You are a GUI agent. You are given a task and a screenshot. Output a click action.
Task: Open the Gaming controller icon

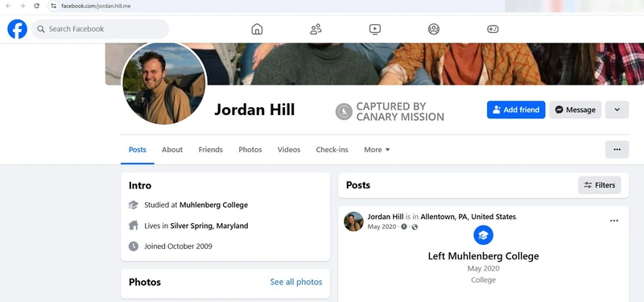[x=493, y=29]
